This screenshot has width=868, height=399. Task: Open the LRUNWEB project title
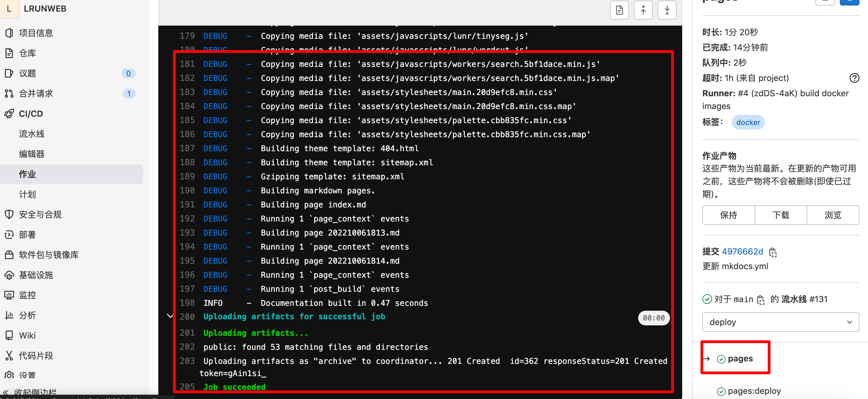point(45,9)
